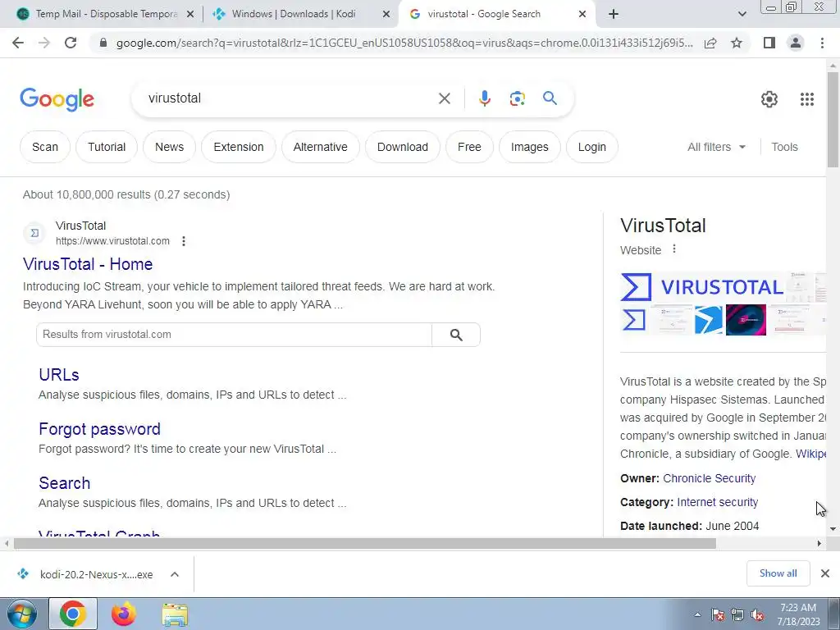Select the Extension filter chip
The height and width of the screenshot is (630, 840).
239,147
